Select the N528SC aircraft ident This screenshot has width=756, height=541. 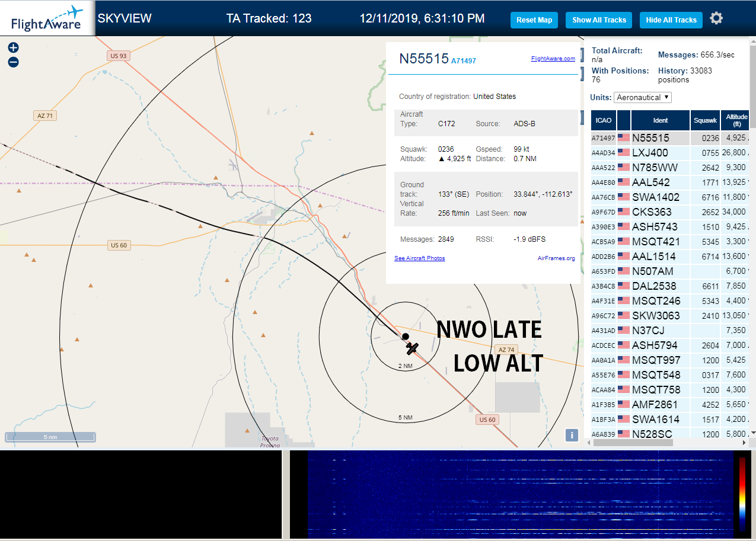pyautogui.click(x=652, y=434)
